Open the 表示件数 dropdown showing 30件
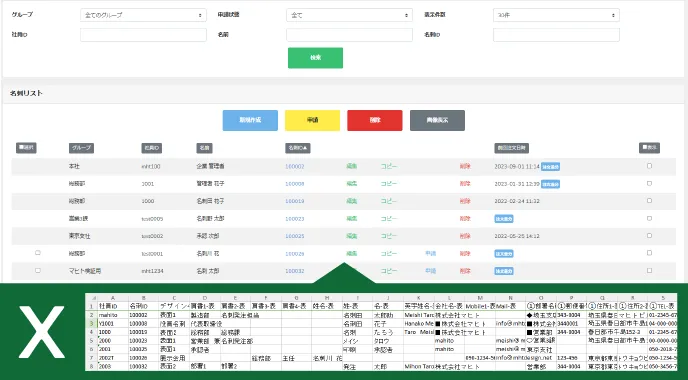Viewport: 688px width, 380px height. coord(556,15)
